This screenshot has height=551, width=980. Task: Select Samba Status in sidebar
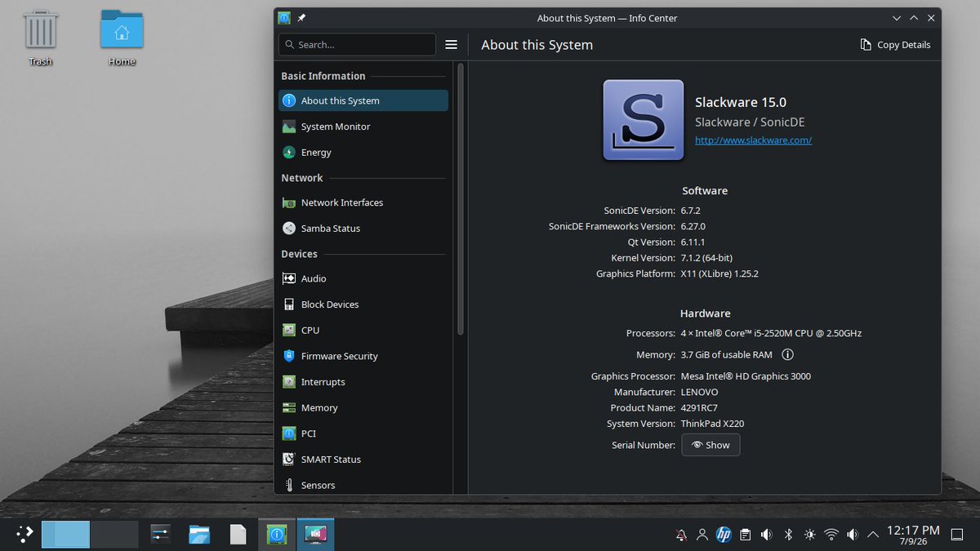click(363, 229)
